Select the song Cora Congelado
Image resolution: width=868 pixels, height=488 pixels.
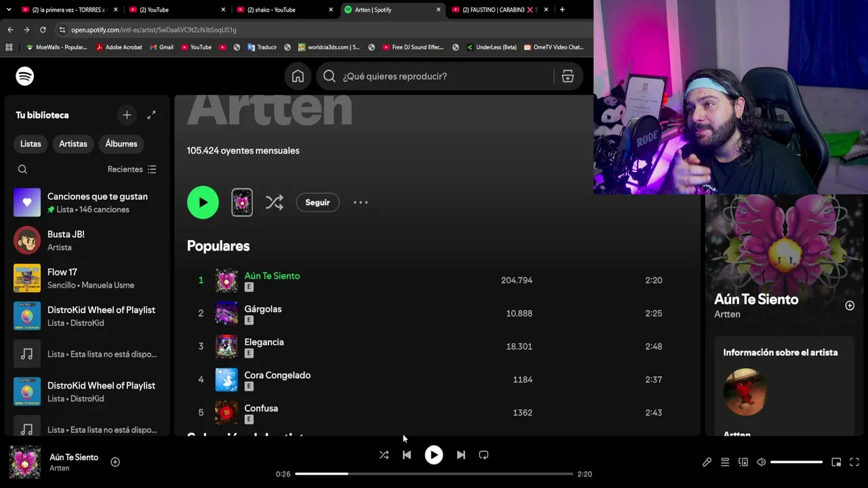point(277,375)
